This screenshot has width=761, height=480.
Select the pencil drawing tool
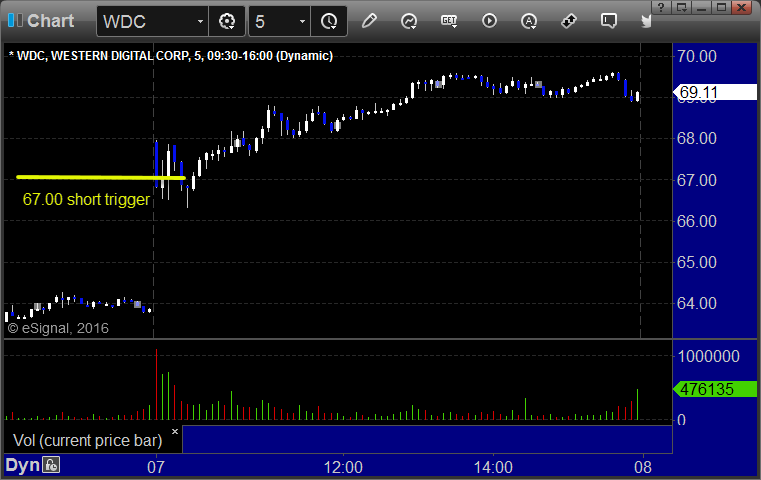coord(369,21)
